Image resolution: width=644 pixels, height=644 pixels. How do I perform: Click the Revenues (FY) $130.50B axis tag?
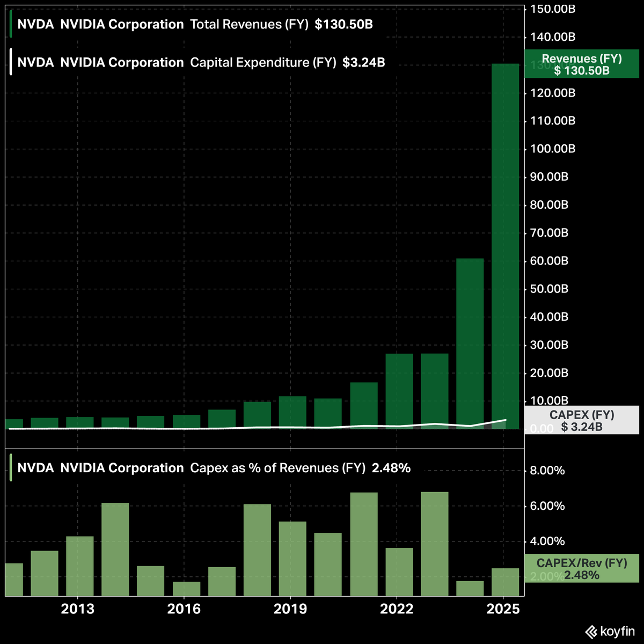point(582,64)
